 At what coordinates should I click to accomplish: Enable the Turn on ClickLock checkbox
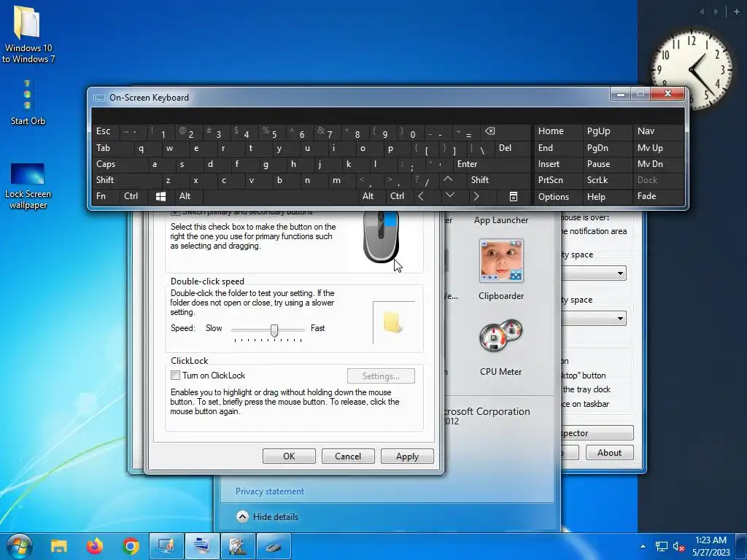click(175, 376)
